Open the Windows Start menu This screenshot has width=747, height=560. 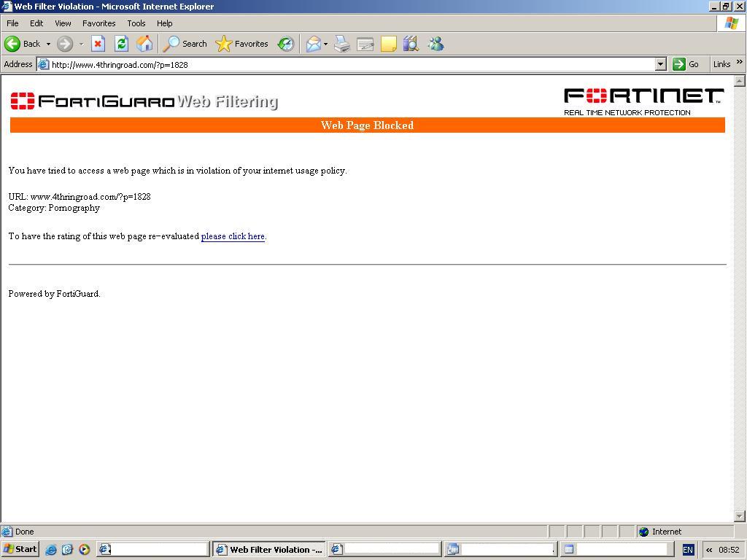20,549
